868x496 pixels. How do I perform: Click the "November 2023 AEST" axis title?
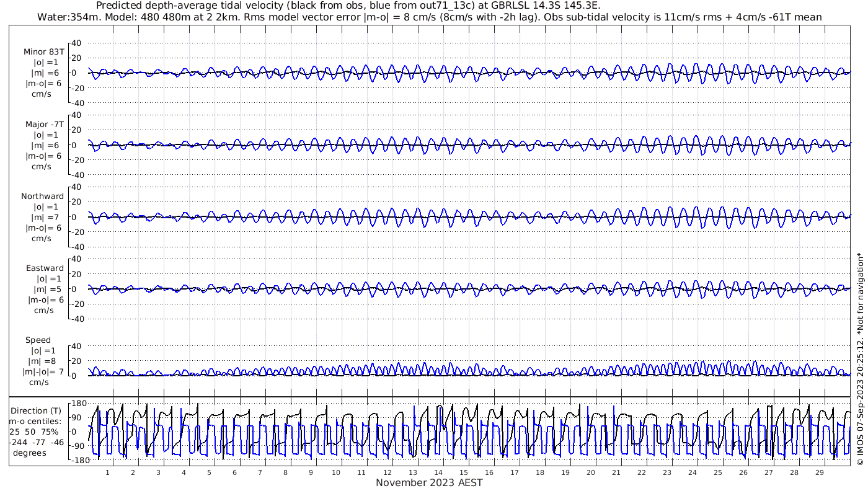(429, 482)
